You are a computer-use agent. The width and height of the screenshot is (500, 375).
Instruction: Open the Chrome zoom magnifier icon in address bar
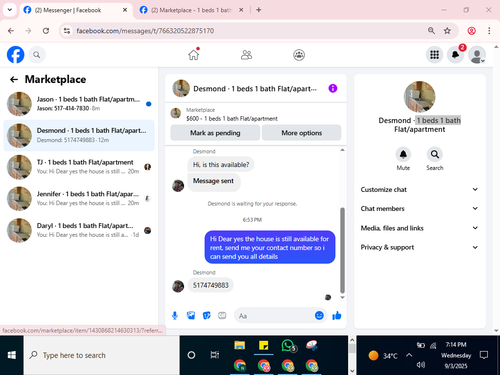431,31
